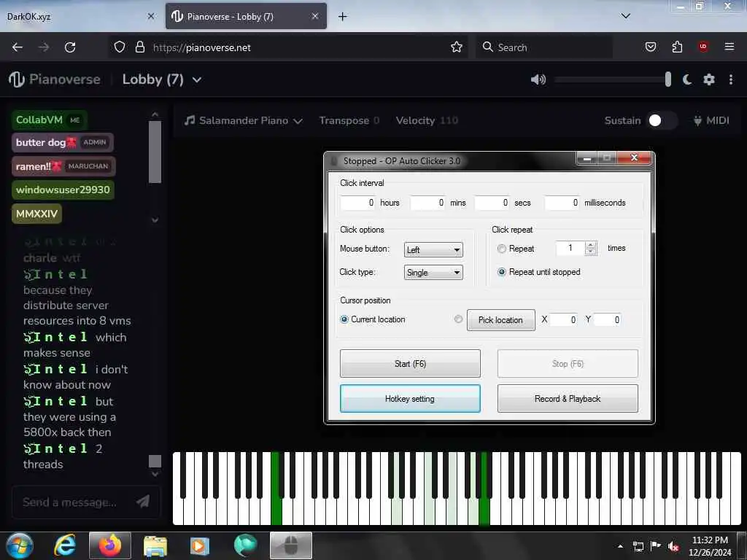747x560 pixels.
Task: Open Firefox extensions puzzle icon
Action: [x=677, y=47]
